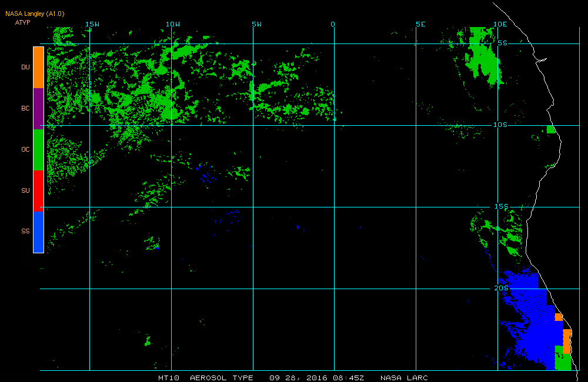
Task: Click the MT10 caption text
Action: click(x=169, y=378)
